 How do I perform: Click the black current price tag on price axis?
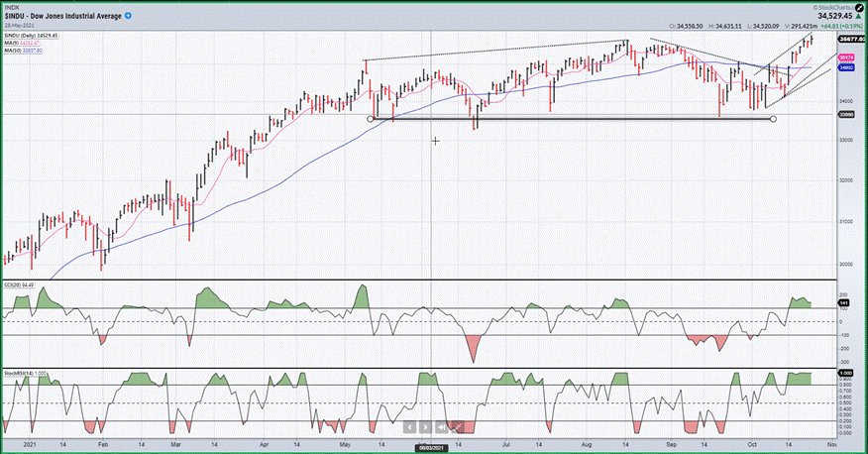[851, 40]
